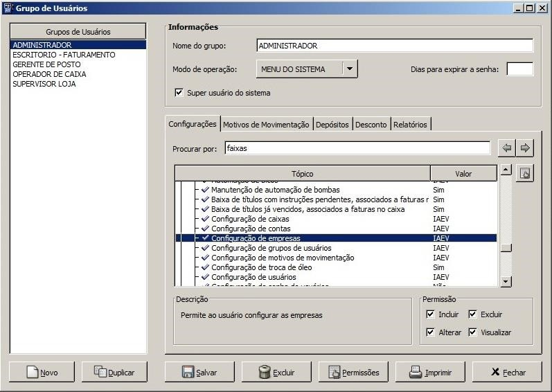Screen dimensions: 552x392
Task: Click the search next (right arrow) icon
Action: 525,148
